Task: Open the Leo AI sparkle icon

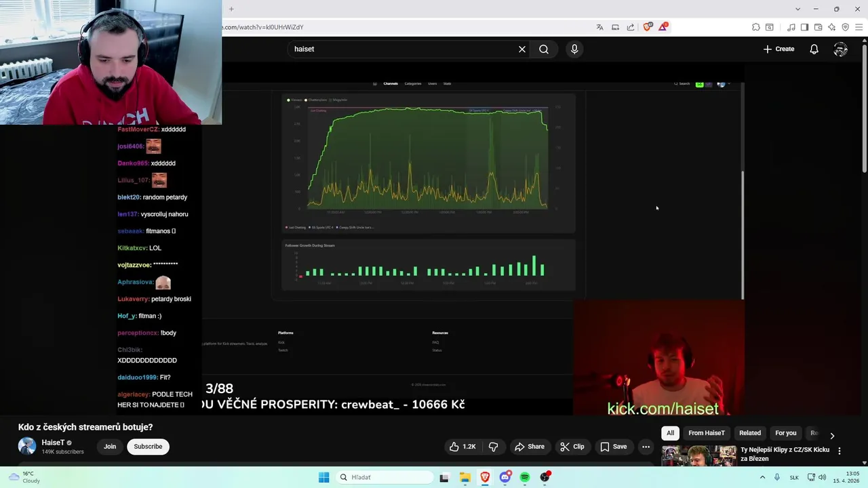Action: [x=831, y=27]
